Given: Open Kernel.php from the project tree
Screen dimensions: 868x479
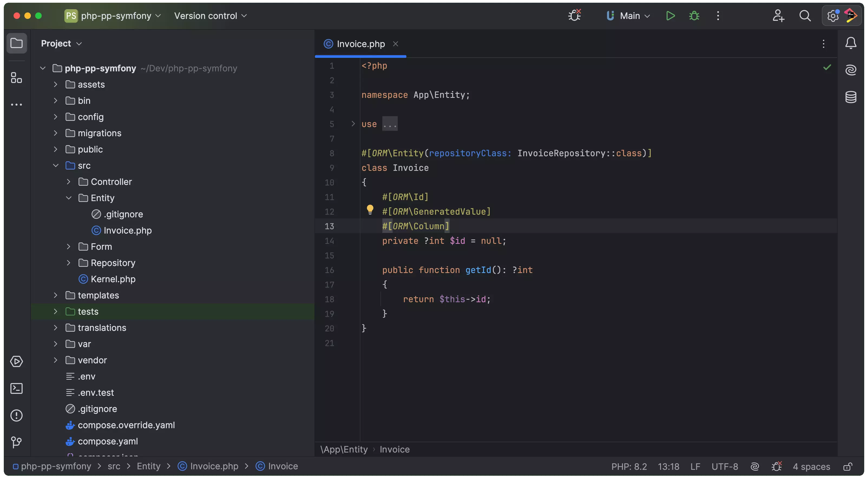Looking at the screenshot, I should 113,279.
